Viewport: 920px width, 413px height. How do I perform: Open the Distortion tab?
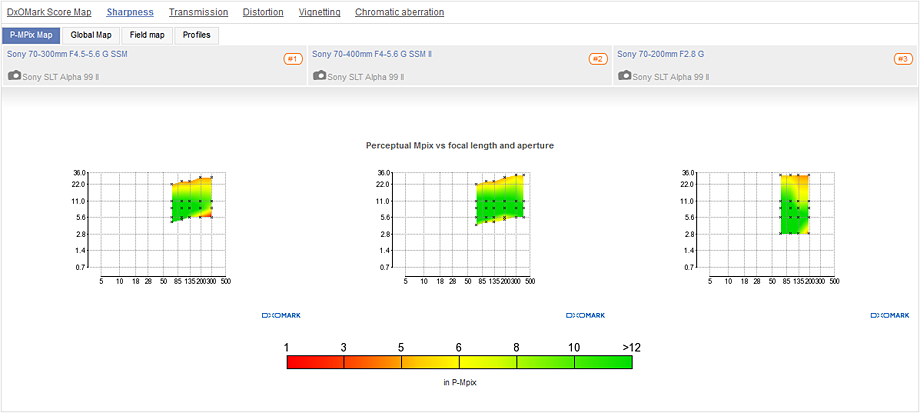[x=263, y=12]
